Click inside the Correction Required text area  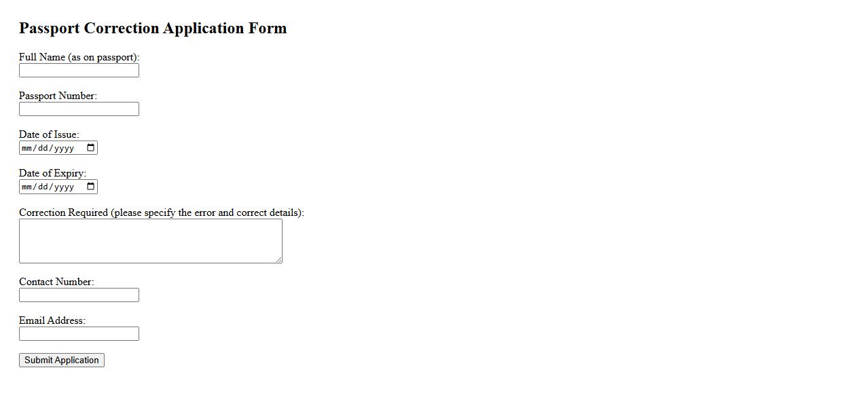click(x=150, y=240)
